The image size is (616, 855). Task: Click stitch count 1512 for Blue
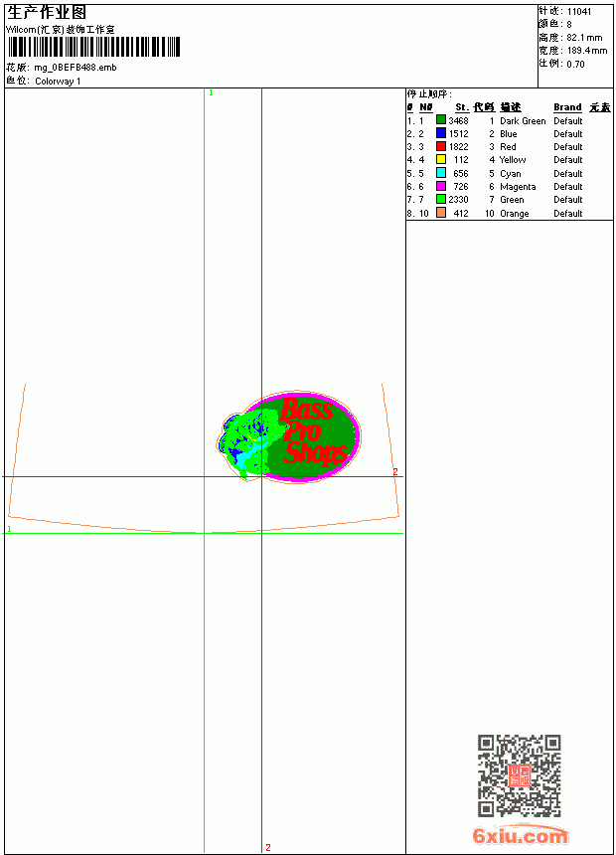458,133
